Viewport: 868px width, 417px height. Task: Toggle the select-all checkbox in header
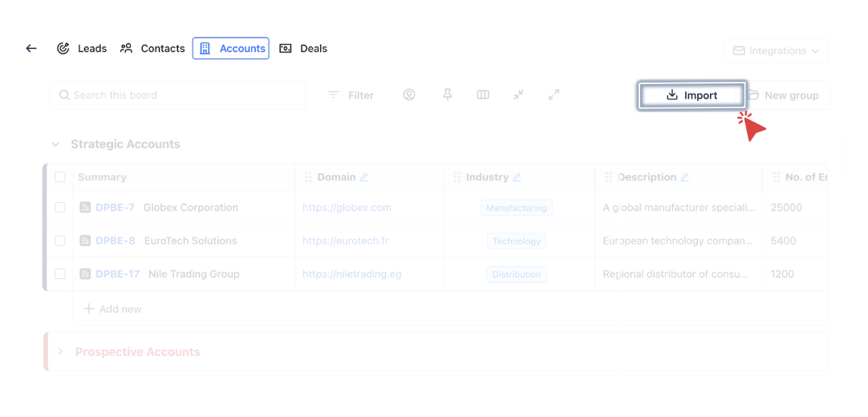coord(60,177)
